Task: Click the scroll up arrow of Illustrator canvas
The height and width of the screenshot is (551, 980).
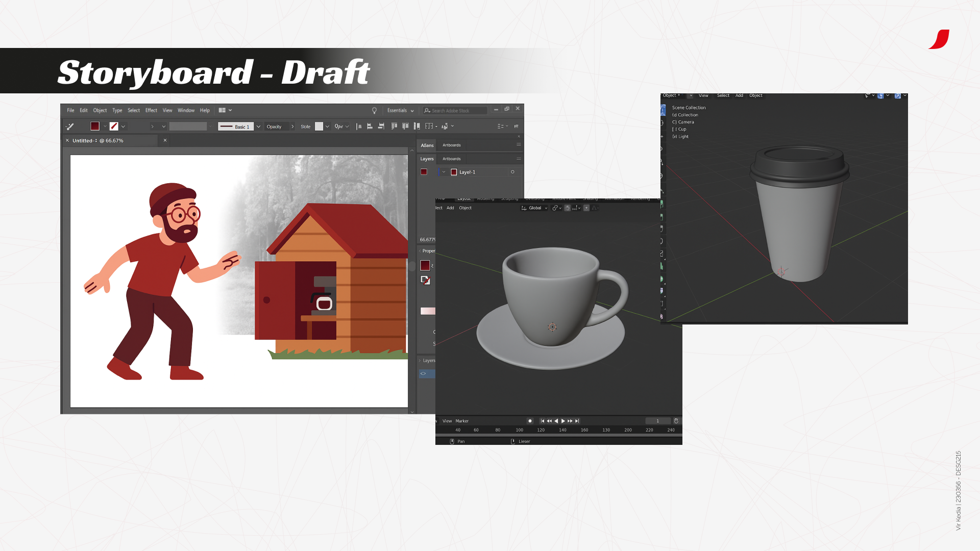Action: point(412,151)
